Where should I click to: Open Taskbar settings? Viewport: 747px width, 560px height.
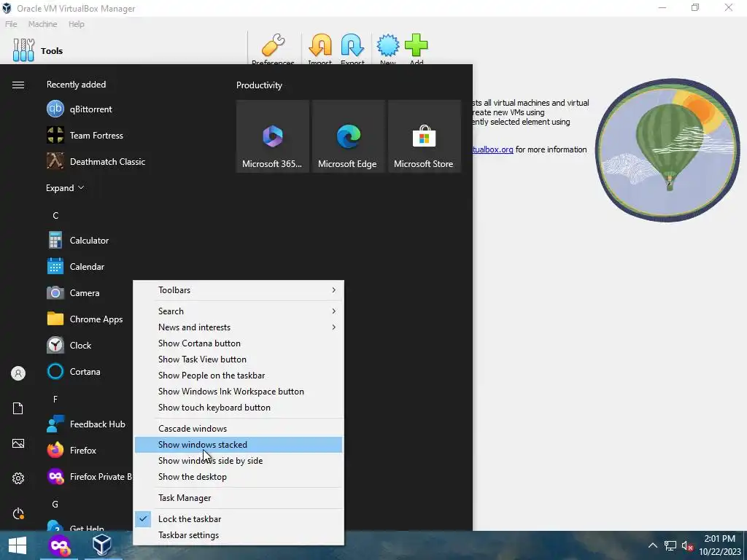click(239, 535)
